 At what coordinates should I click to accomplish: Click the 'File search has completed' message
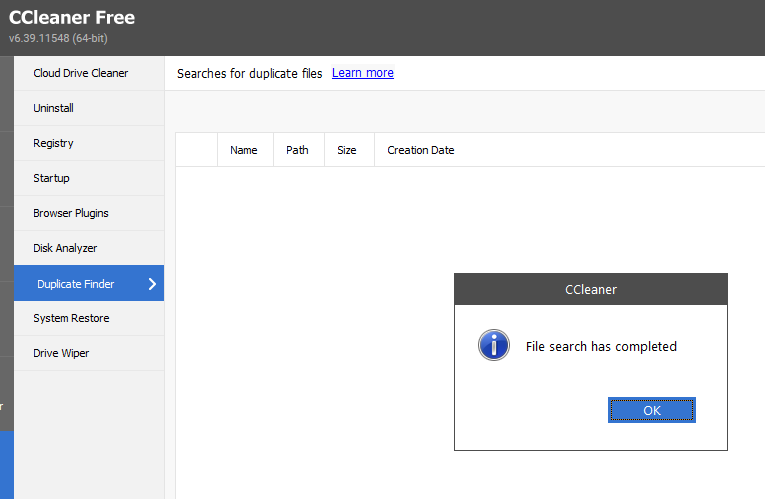(x=601, y=346)
